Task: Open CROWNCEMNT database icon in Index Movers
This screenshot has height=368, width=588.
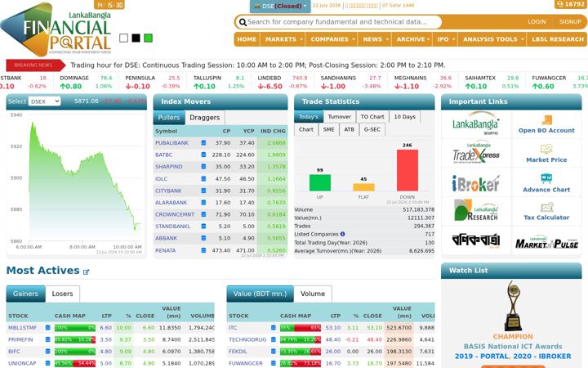Action: [x=203, y=214]
